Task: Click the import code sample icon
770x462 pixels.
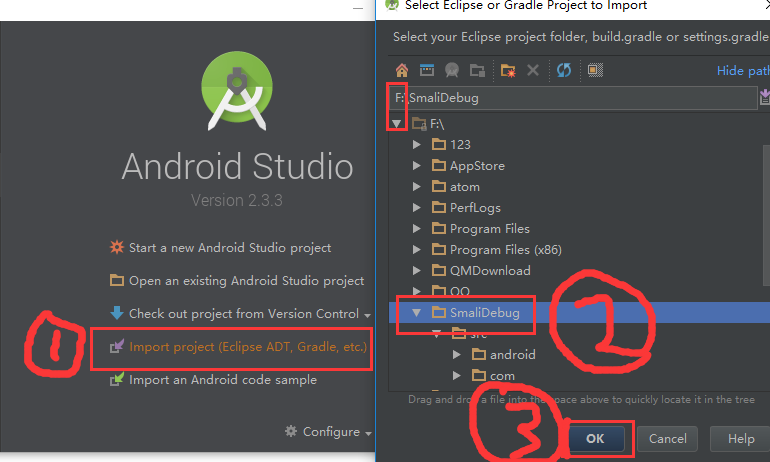Action: pyautogui.click(x=117, y=379)
